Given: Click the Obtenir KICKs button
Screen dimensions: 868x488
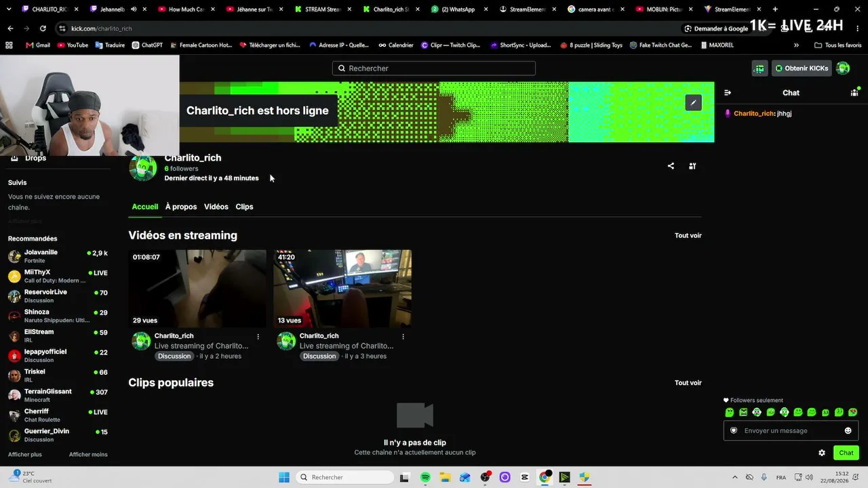Looking at the screenshot, I should pyautogui.click(x=802, y=68).
